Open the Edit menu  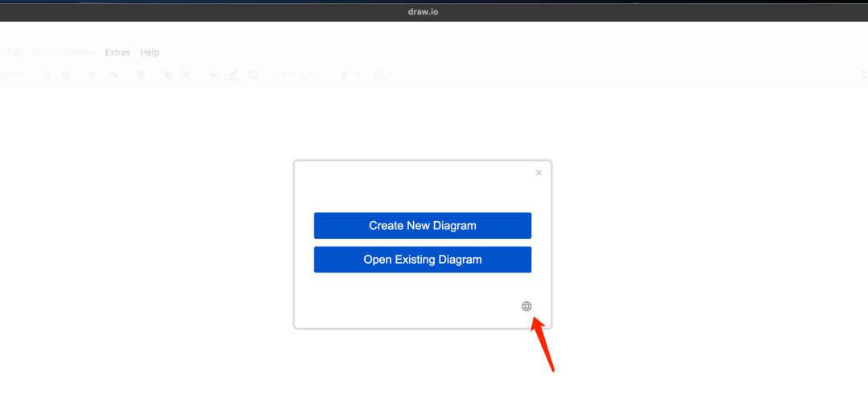pyautogui.click(x=15, y=52)
